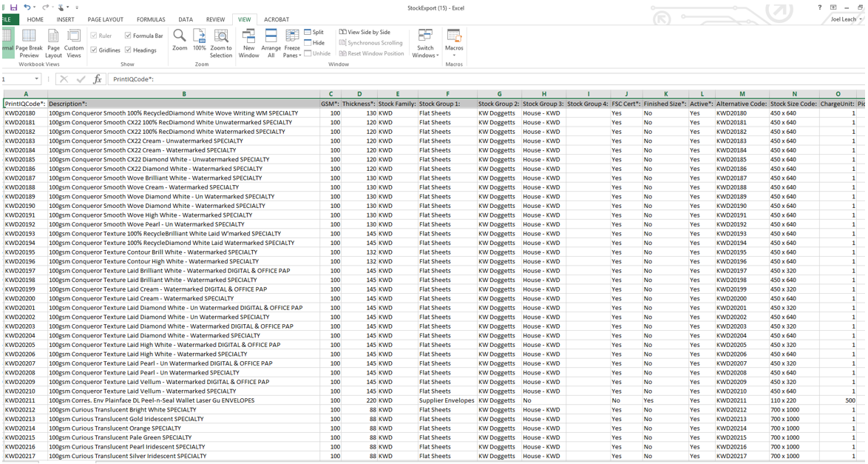Select Supplier Envelopes cell
The image size is (868, 464).
[x=447, y=400]
